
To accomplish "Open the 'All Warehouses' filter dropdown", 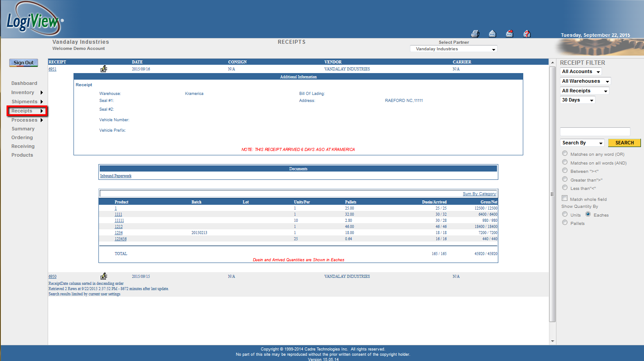I will pyautogui.click(x=585, y=81).
